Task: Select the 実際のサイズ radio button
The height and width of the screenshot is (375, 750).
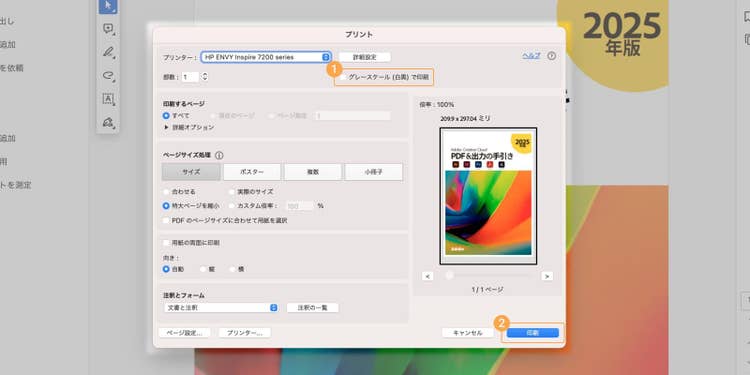Action: (x=232, y=192)
